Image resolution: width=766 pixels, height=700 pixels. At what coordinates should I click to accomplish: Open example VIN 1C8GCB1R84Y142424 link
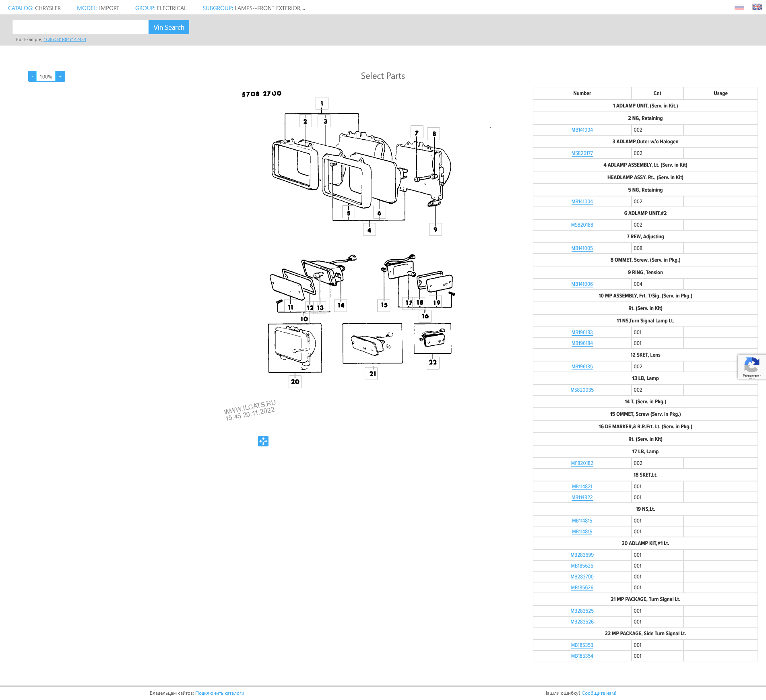(65, 39)
